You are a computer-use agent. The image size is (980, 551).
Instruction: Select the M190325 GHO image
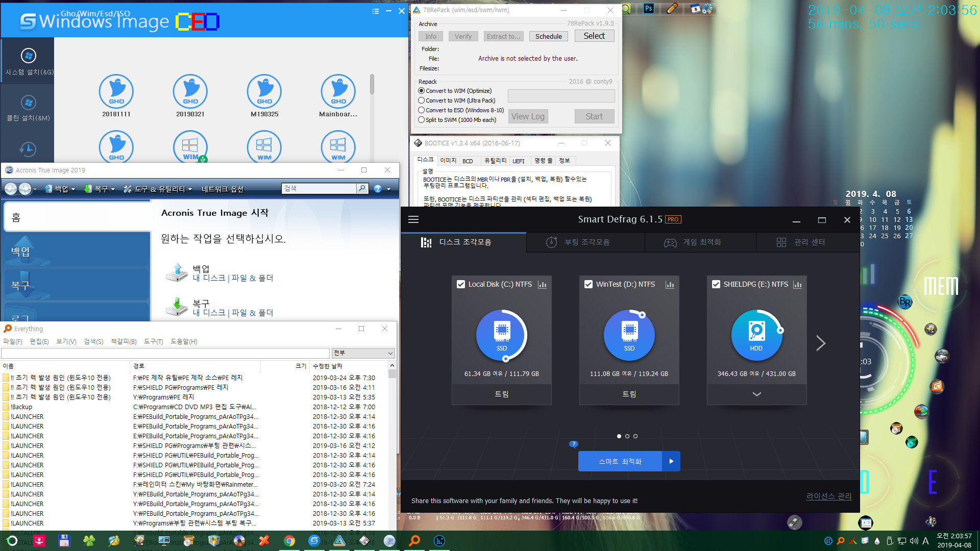264,92
